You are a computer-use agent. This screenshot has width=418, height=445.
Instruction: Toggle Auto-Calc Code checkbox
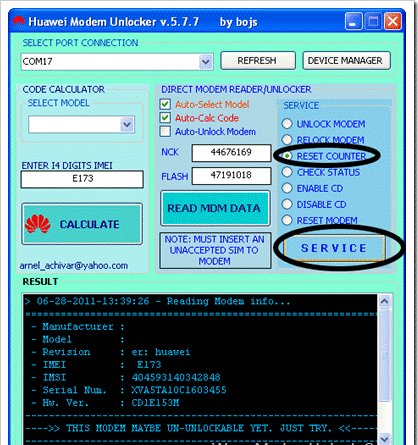coord(165,118)
